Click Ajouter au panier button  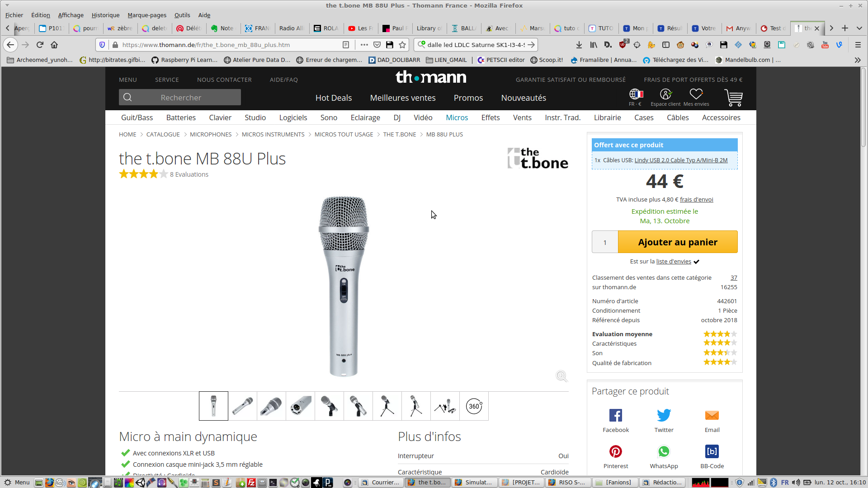(677, 242)
